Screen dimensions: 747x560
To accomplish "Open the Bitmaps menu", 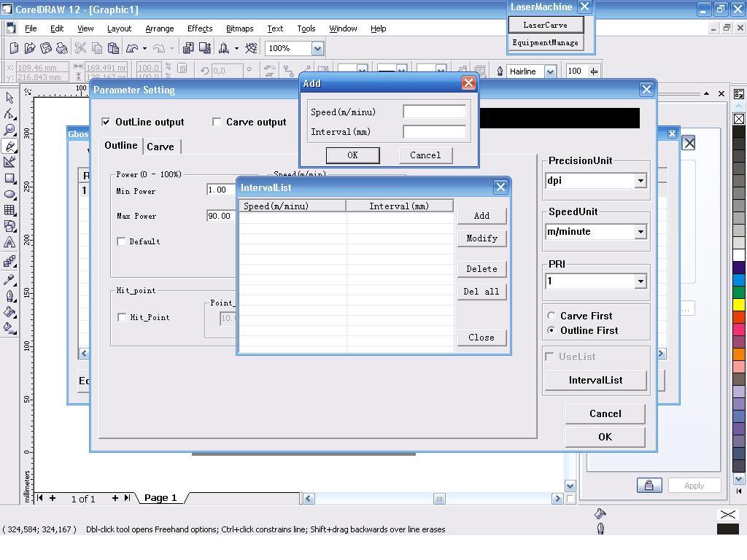I will pos(239,28).
